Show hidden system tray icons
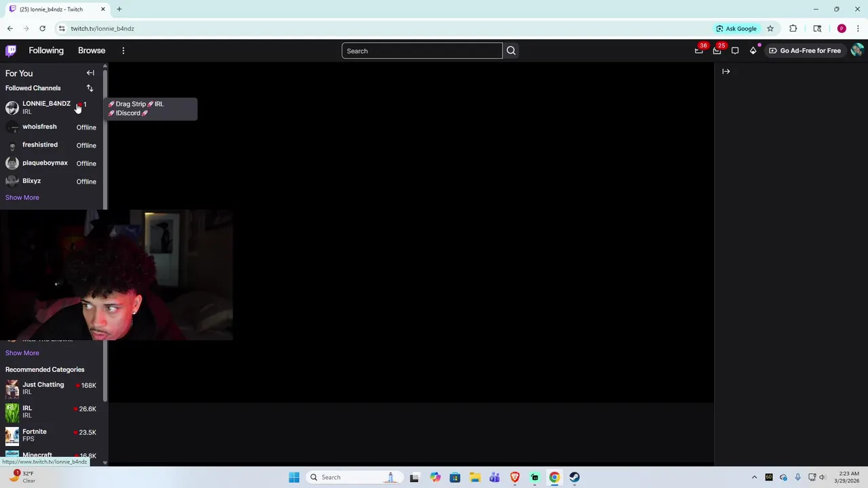The width and height of the screenshot is (868, 488). (754, 477)
